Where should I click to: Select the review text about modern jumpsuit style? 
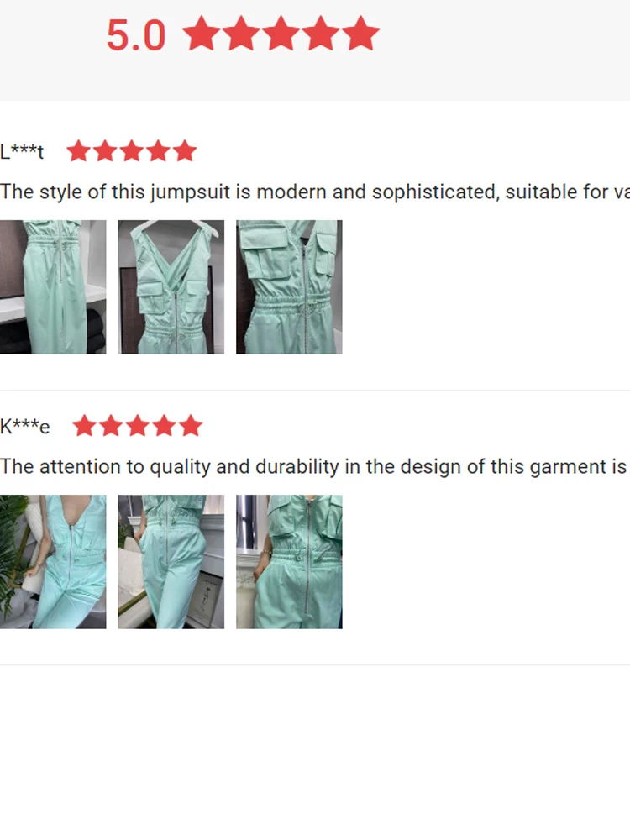[x=315, y=192]
